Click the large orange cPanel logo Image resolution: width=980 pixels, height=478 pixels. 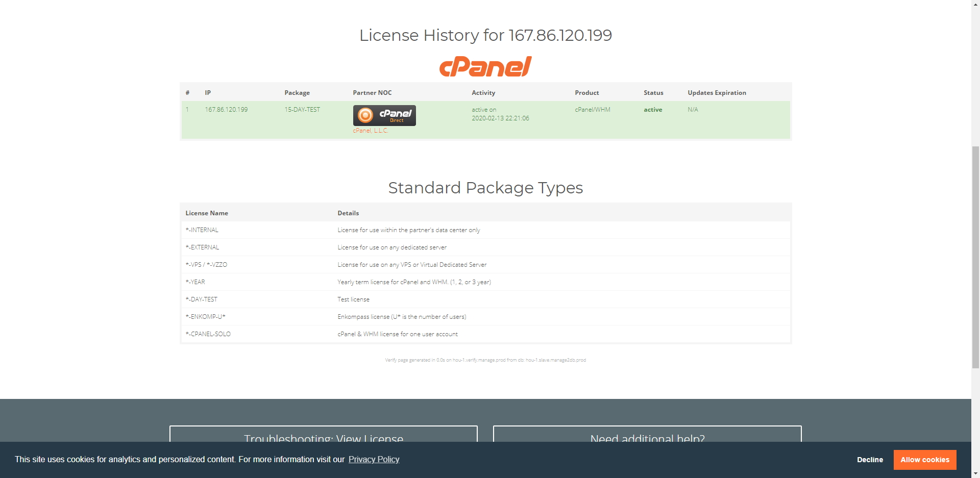tap(485, 67)
